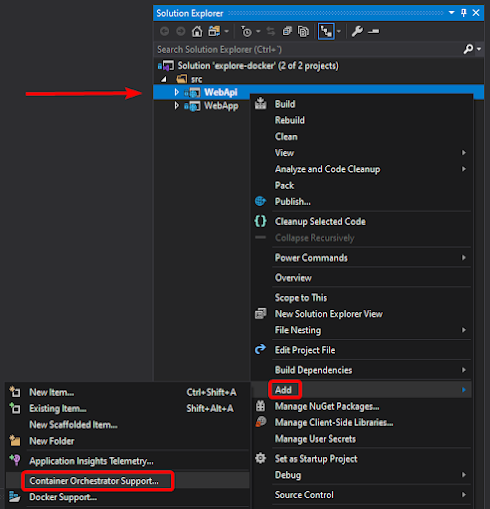
Task: Click the Pending Changes Filter clock icon
Action: [x=246, y=32]
